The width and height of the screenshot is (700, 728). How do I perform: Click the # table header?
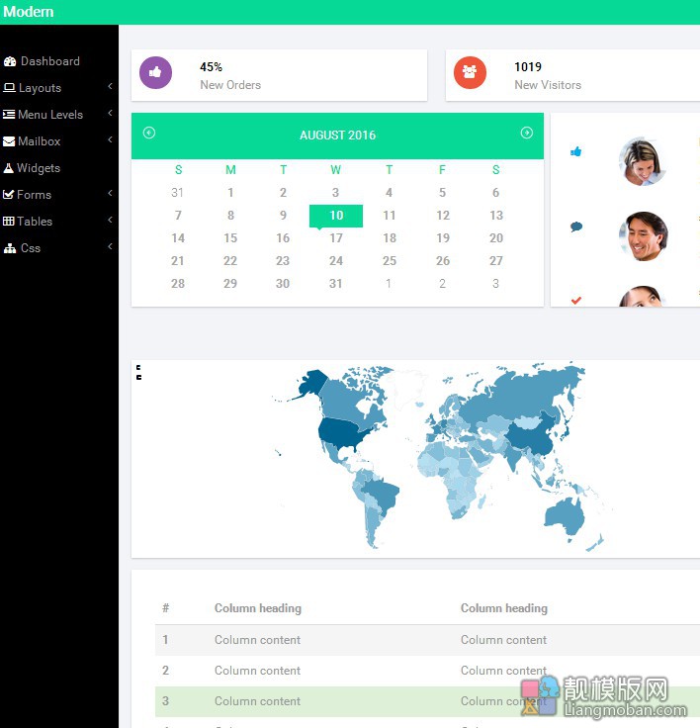(166, 608)
